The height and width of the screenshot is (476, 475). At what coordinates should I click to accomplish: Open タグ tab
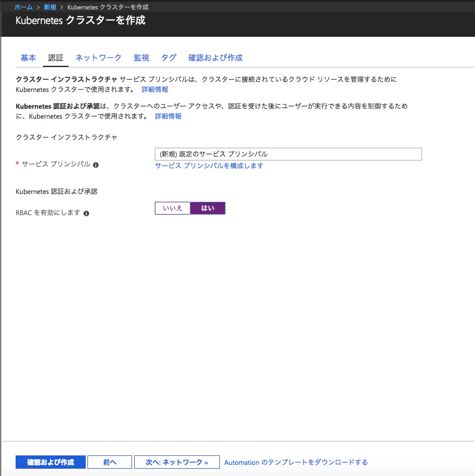tap(169, 57)
